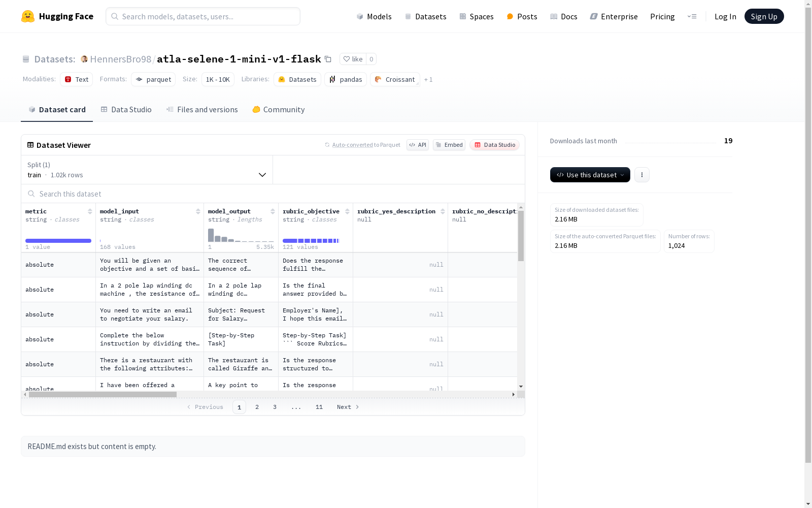
Task: Select cell "There is a restaurant with"
Action: coord(150,364)
